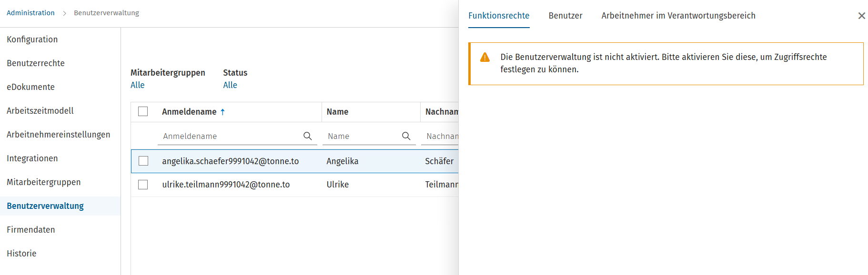Switch to the Funktionsrechte tab
The width and height of the screenshot is (868, 275).
click(499, 16)
